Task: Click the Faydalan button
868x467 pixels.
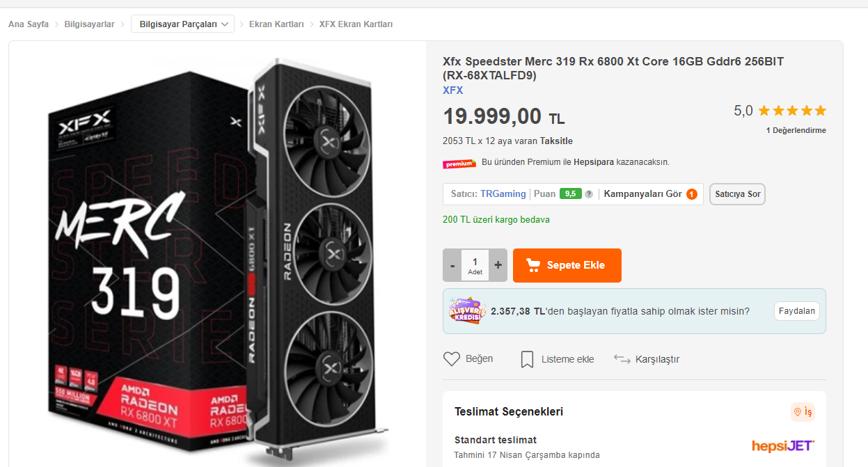Action: click(x=796, y=311)
